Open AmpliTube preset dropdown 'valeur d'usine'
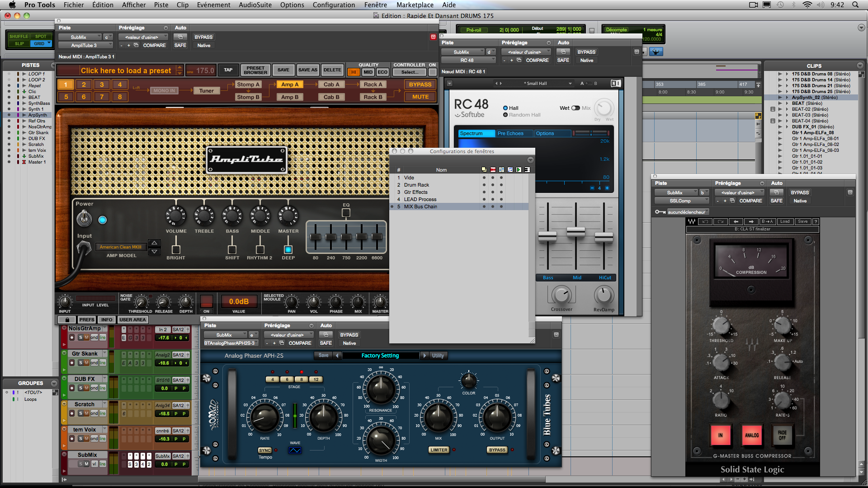This screenshot has width=868, height=488. 144,38
